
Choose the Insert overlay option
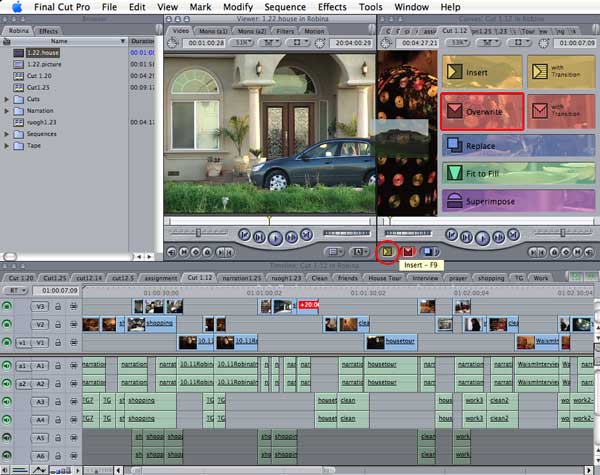tap(482, 72)
